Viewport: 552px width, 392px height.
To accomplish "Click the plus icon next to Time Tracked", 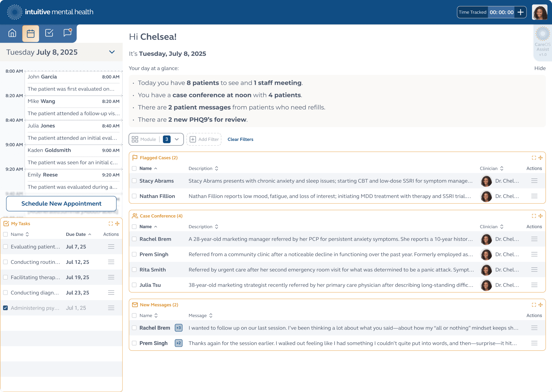I will pyautogui.click(x=520, y=12).
